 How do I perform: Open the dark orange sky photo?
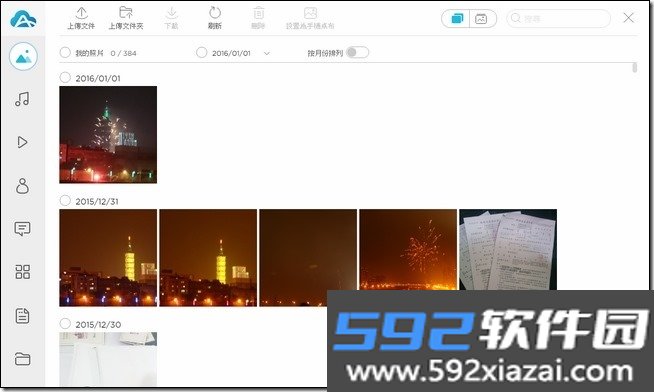click(308, 258)
